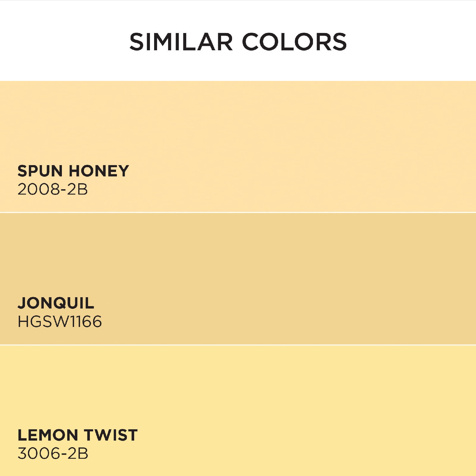
Task: Click the divider between Jonquil and Lemon Twist
Action: 238,345
